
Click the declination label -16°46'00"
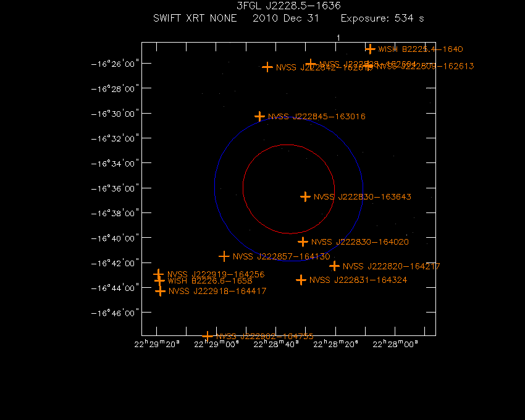click(x=115, y=313)
